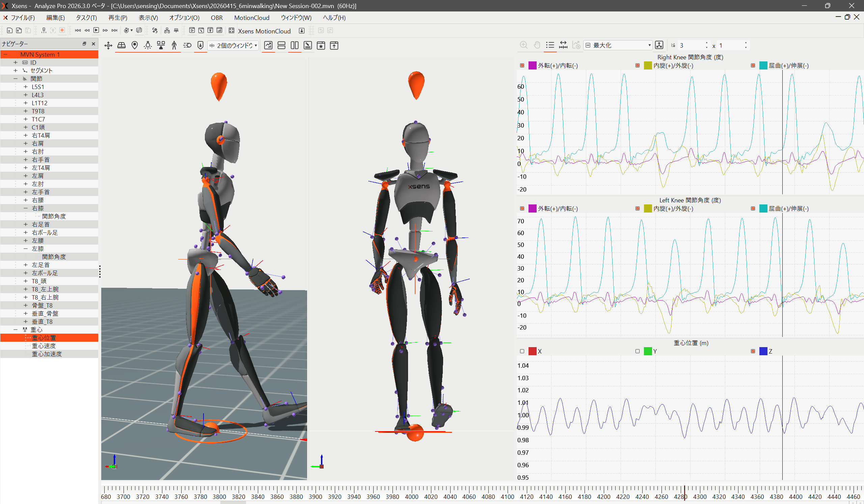Open the オプション(O) menu
864x504 pixels.
coord(184,18)
